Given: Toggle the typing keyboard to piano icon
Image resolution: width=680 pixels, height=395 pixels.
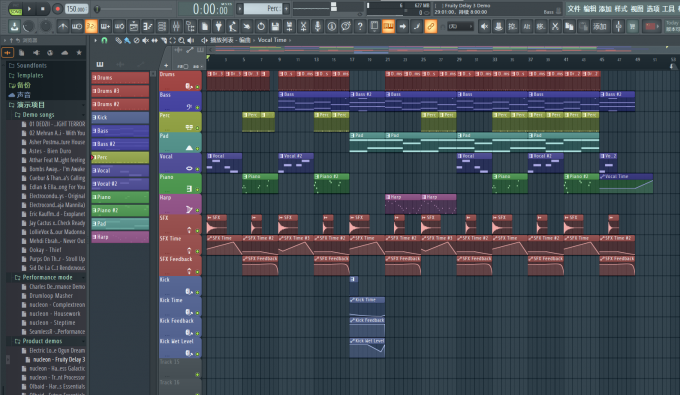Looking at the screenshot, I should point(388,26).
